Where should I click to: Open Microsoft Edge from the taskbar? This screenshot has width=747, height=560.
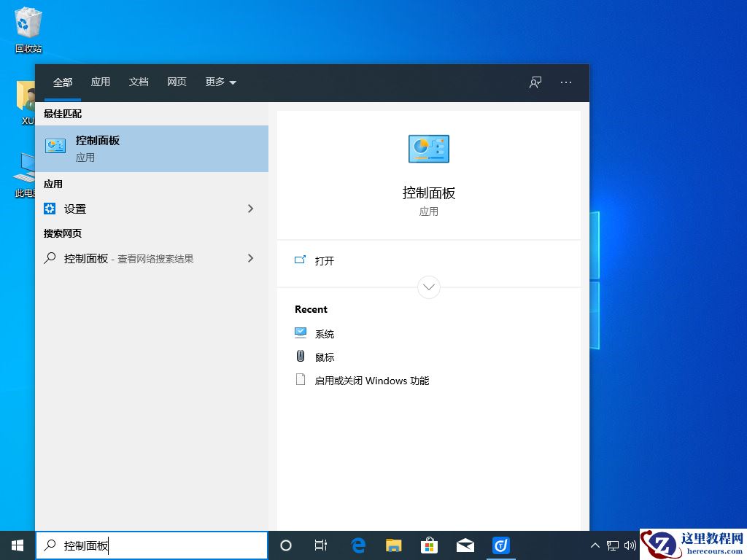pos(357,545)
